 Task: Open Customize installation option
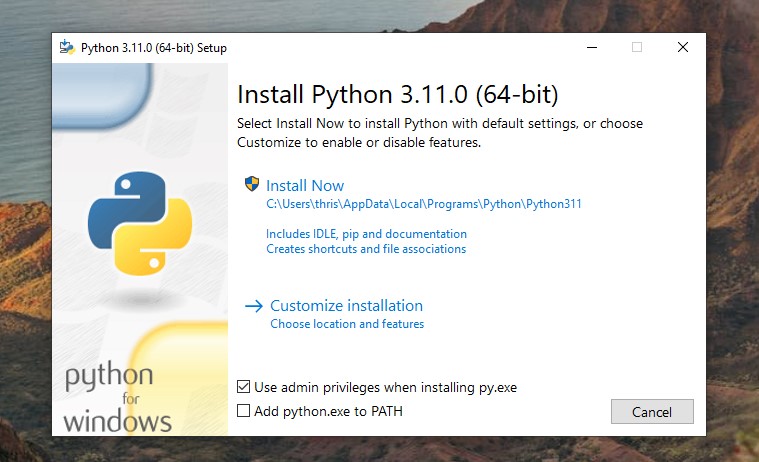[x=346, y=306]
